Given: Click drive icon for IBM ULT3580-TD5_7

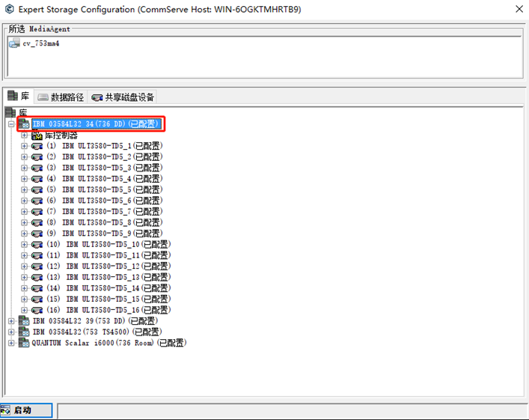Looking at the screenshot, I should [x=37, y=212].
